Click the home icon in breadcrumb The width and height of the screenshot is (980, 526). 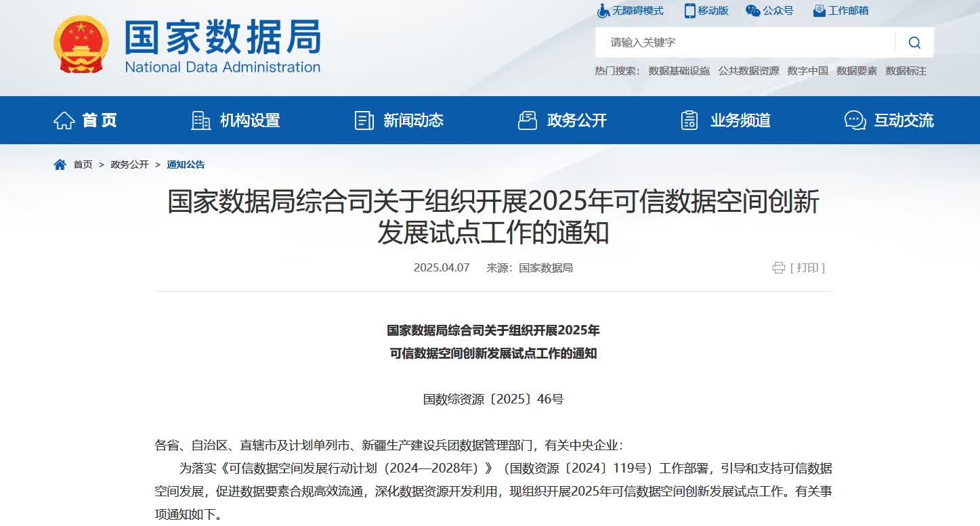click(60, 165)
